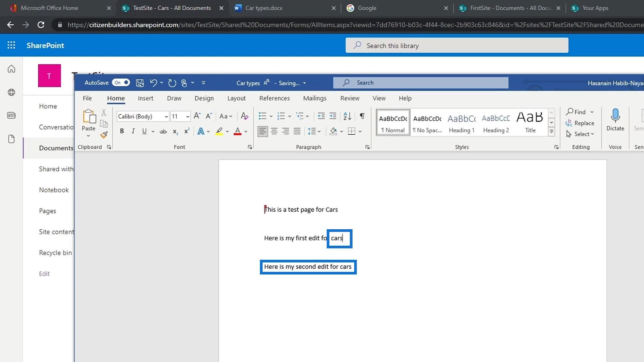Open My sites globe icon in SharePoint rail
644x362 pixels.
[11, 92]
